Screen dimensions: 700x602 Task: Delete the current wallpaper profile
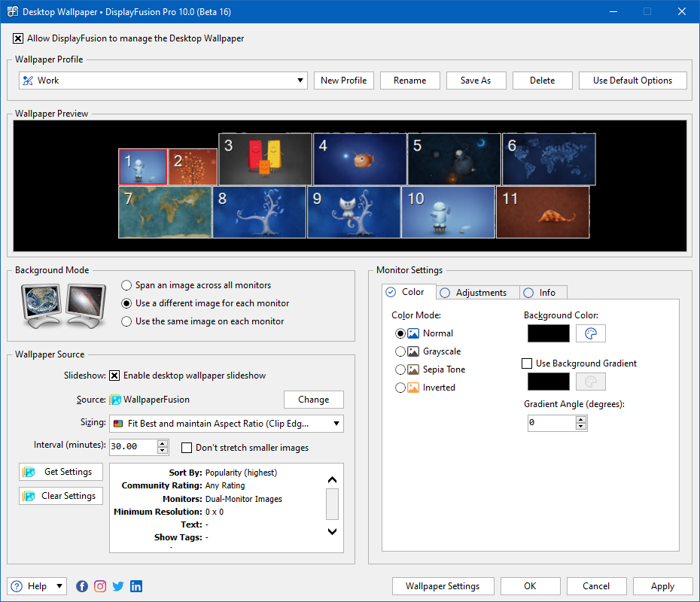(x=543, y=81)
